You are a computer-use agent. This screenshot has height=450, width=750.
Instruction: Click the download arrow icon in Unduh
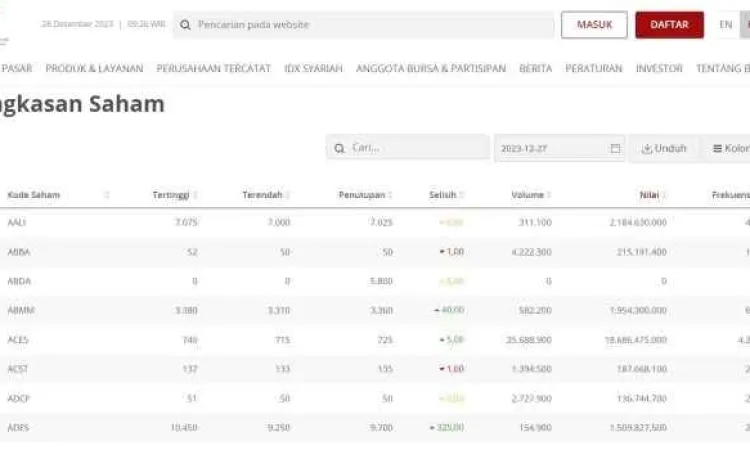[x=647, y=149]
